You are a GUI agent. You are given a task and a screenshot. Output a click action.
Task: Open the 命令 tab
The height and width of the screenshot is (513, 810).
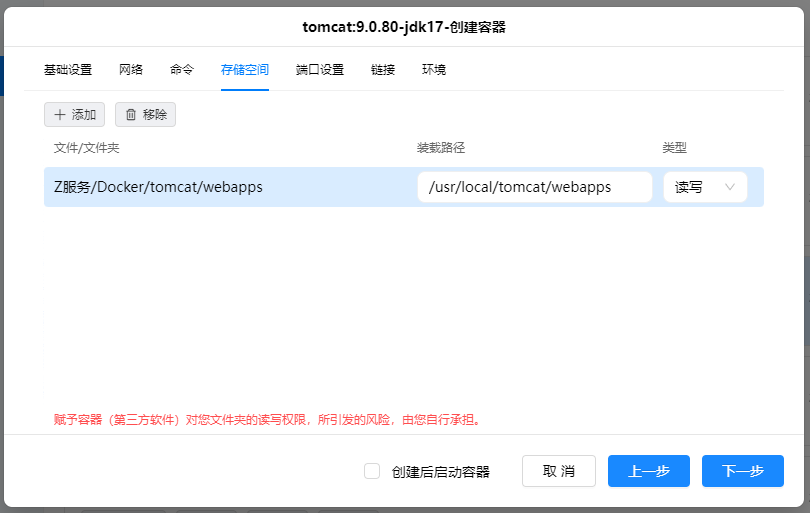(x=182, y=70)
